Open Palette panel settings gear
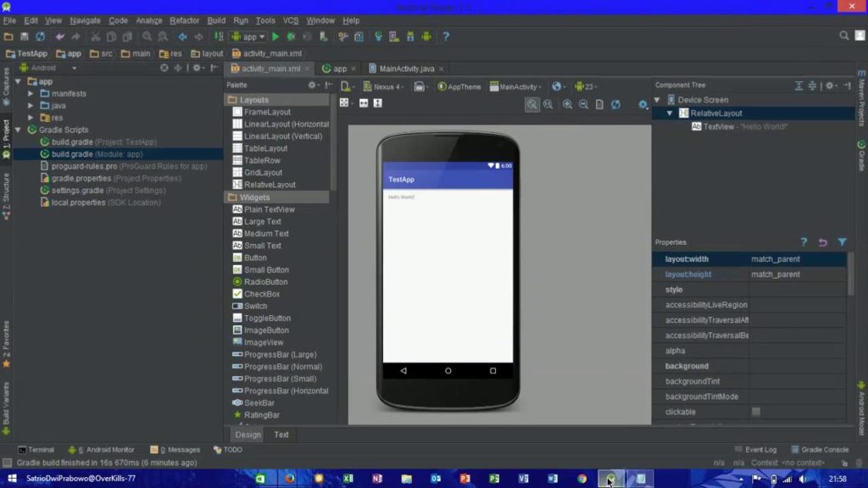Viewport: 868px width, 488px height. (312, 86)
